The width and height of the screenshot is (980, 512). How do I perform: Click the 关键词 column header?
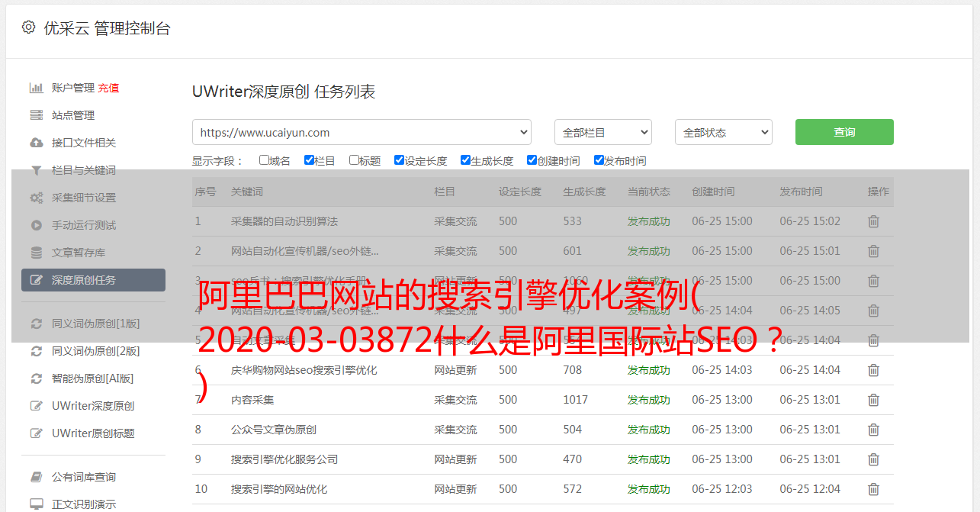[247, 192]
